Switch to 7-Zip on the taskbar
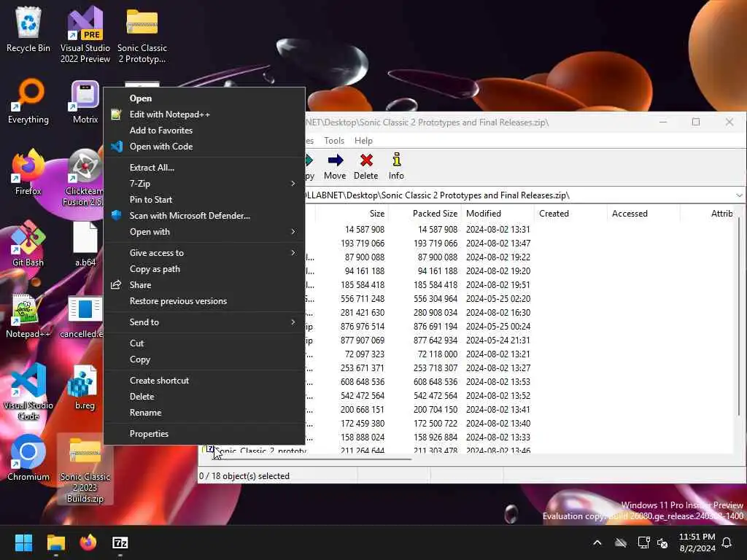This screenshot has height=560, width=747. coord(120,542)
